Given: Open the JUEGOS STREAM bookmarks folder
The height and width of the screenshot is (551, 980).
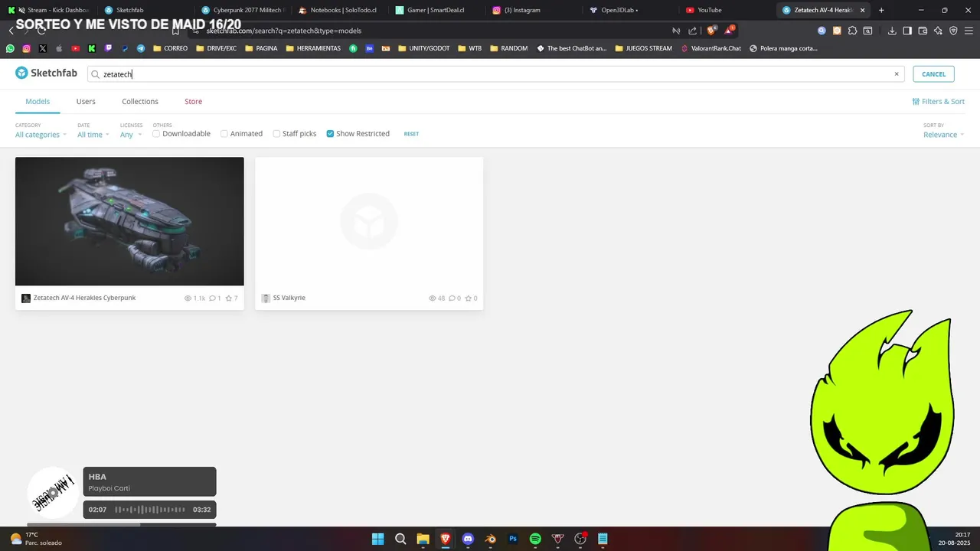Looking at the screenshot, I should (x=643, y=48).
